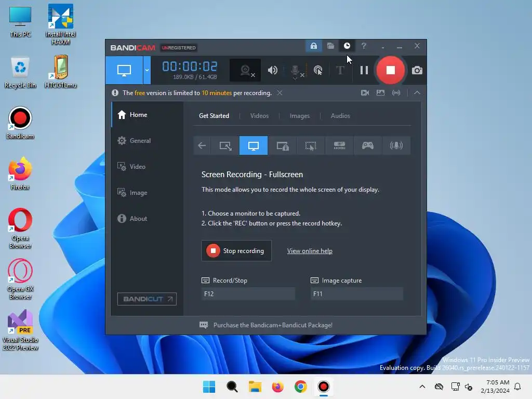Open the View online help link
This screenshot has width=532, height=399.
310,251
